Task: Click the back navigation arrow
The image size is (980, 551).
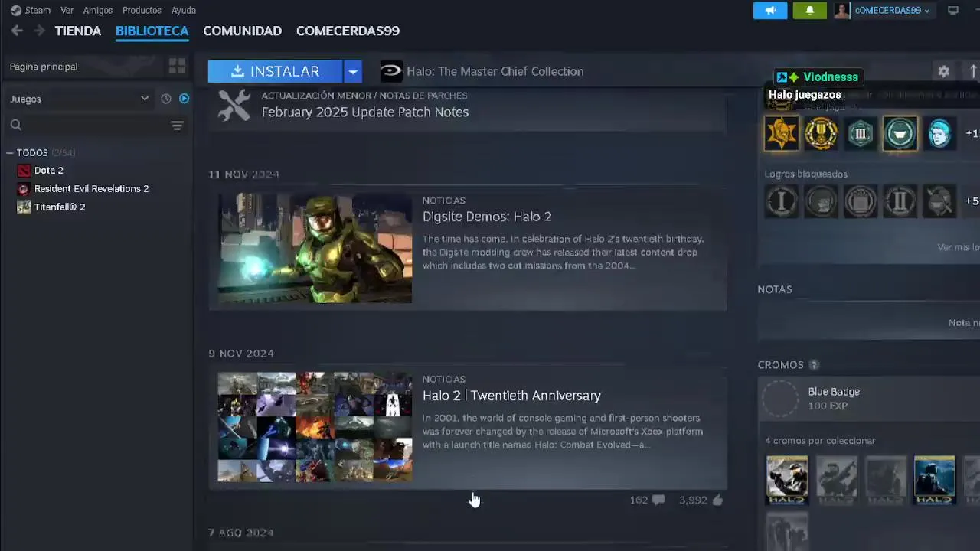Action: 17,31
